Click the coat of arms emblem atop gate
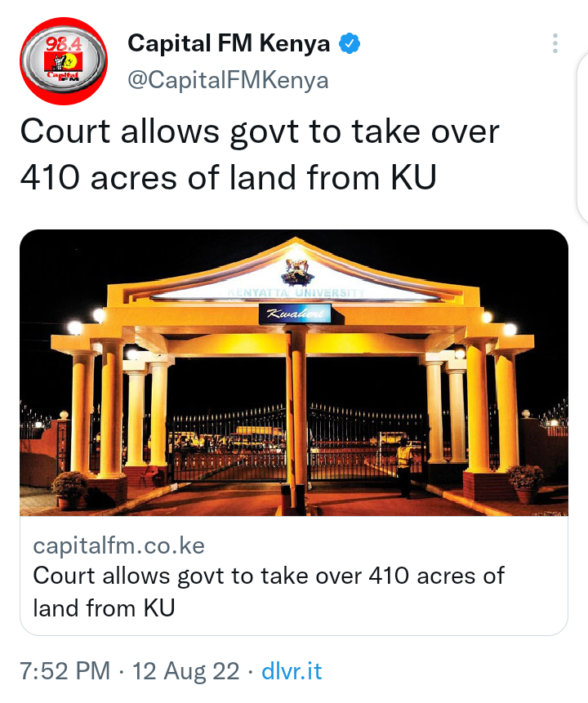This screenshot has height=703, width=588. pyautogui.click(x=296, y=271)
